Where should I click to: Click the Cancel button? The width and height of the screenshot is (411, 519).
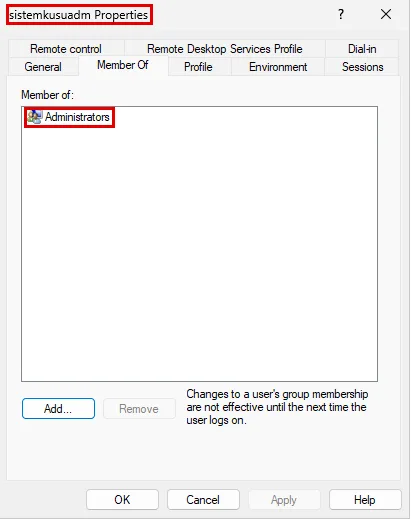click(203, 500)
